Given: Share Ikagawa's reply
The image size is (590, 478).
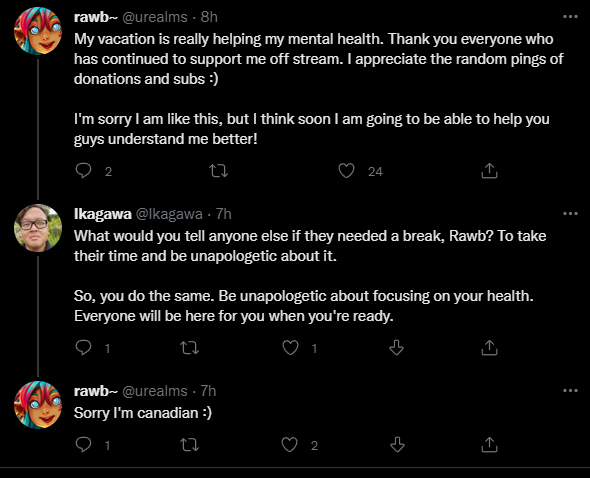Looking at the screenshot, I should pos(489,347).
